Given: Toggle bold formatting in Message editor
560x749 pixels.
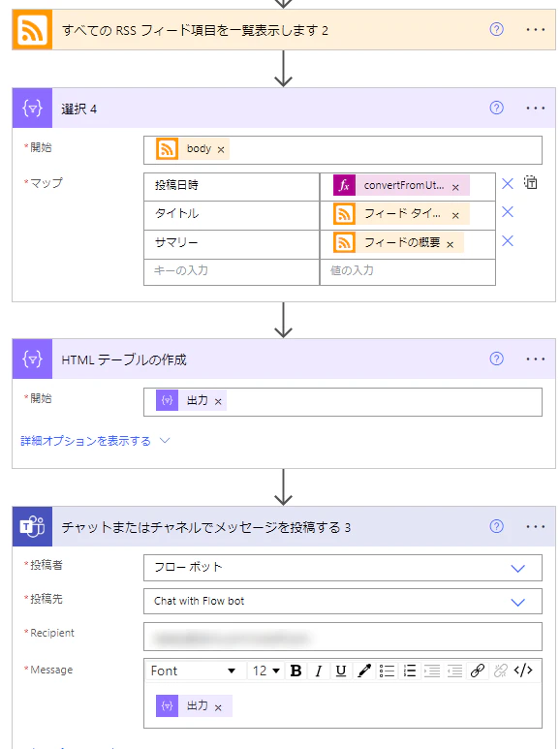Looking at the screenshot, I should 296,671.
